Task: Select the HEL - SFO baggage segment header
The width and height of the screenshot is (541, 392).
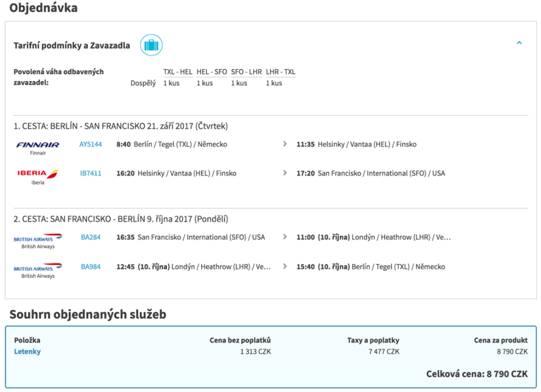Action: coord(212,72)
